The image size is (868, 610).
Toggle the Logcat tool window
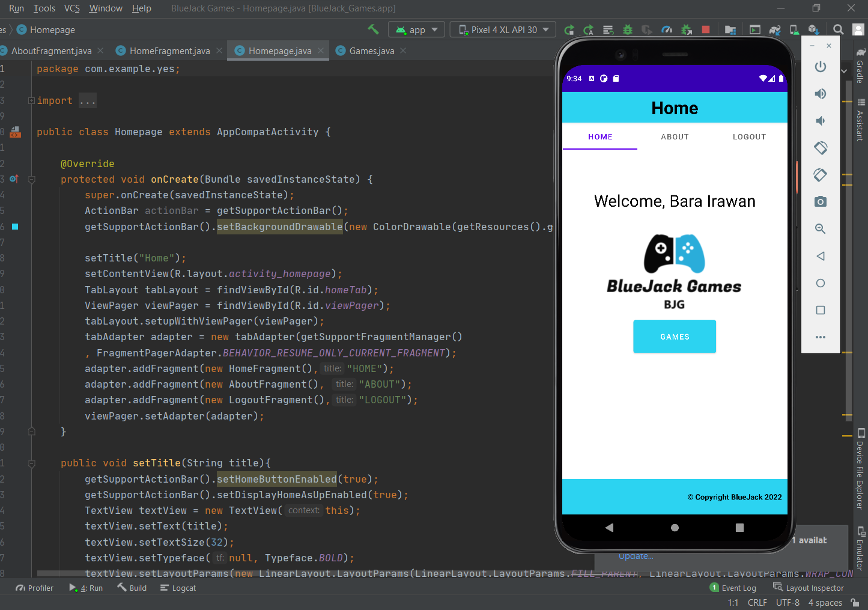[178, 588]
